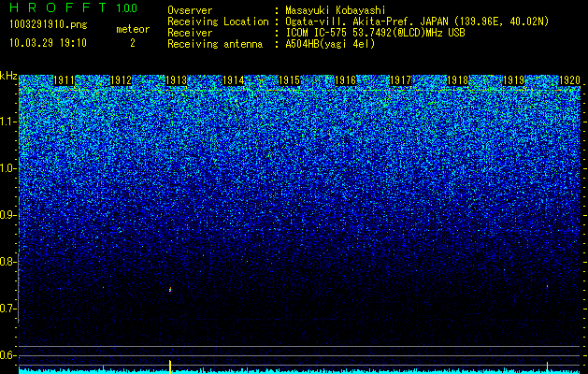Click the Receiving antenna label
Image resolution: width=588 pixels, height=374 pixels.
215,44
